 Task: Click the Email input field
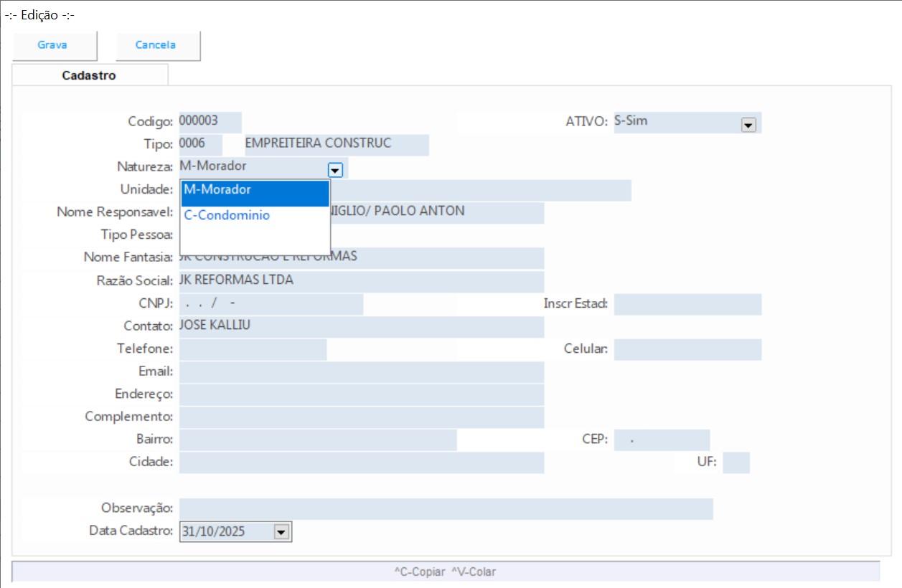[x=360, y=372]
